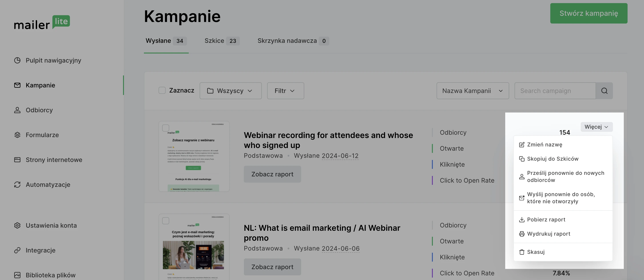Click the Search campaign input field
This screenshot has height=280, width=644.
pyautogui.click(x=555, y=91)
